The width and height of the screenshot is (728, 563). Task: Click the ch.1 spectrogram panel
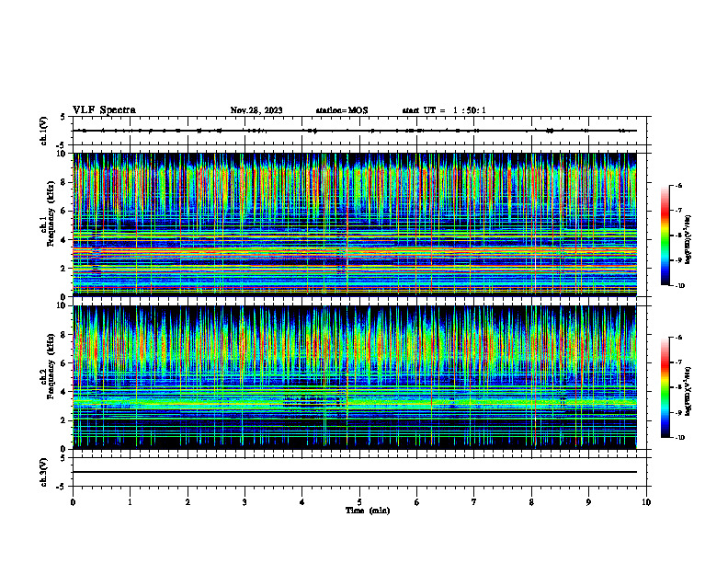(x=355, y=224)
